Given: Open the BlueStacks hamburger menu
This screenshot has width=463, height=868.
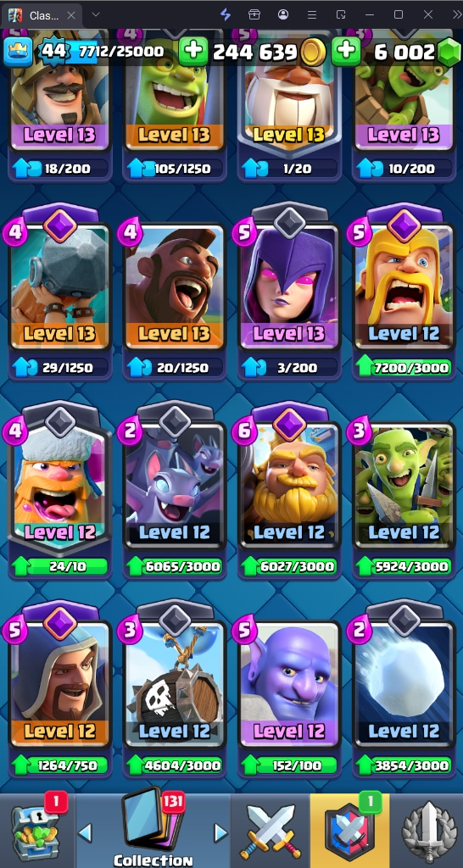Looking at the screenshot, I should coord(312,15).
